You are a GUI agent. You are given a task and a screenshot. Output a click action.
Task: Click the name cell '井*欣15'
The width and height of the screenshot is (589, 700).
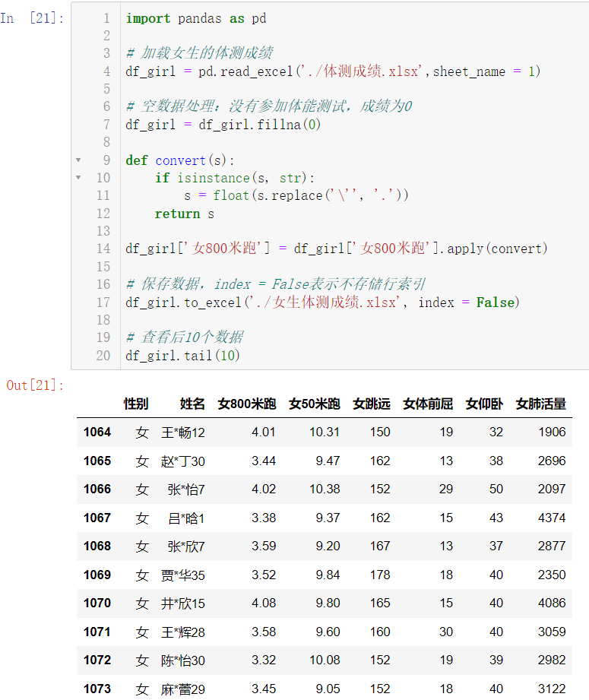pos(183,603)
